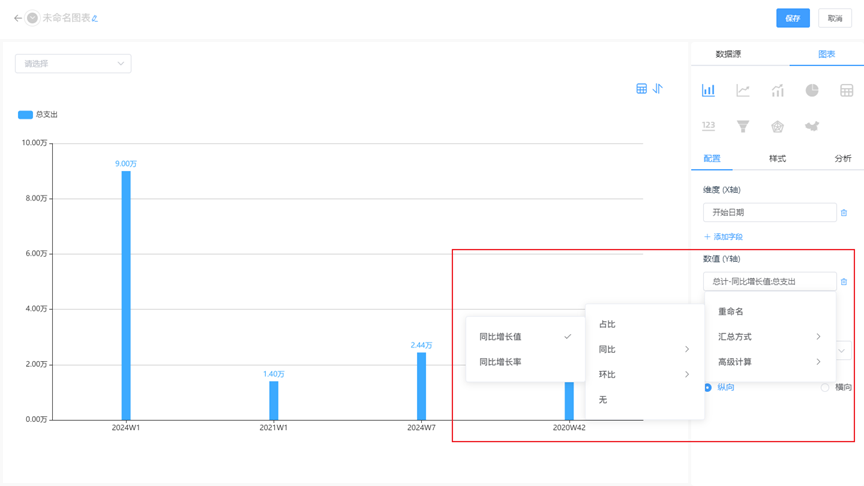Choose 同比增长率 from the submenu
This screenshot has height=486, width=864.
coord(500,362)
